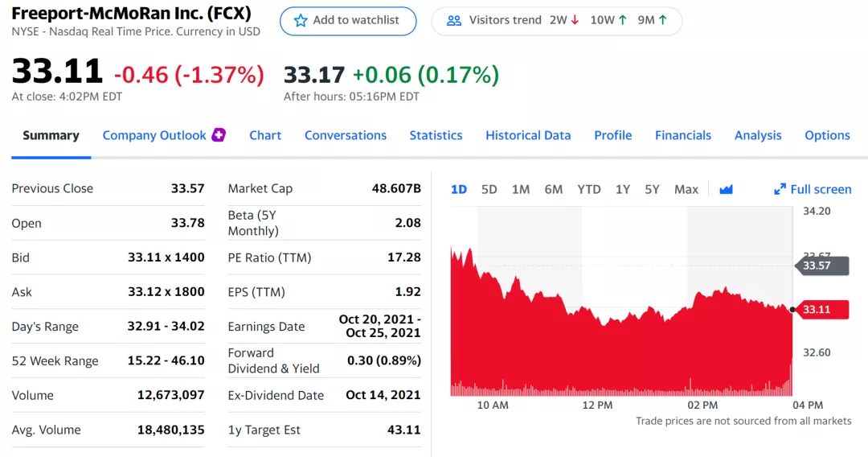
Task: Click the 33.57 previous close price tag
Action: 821,266
